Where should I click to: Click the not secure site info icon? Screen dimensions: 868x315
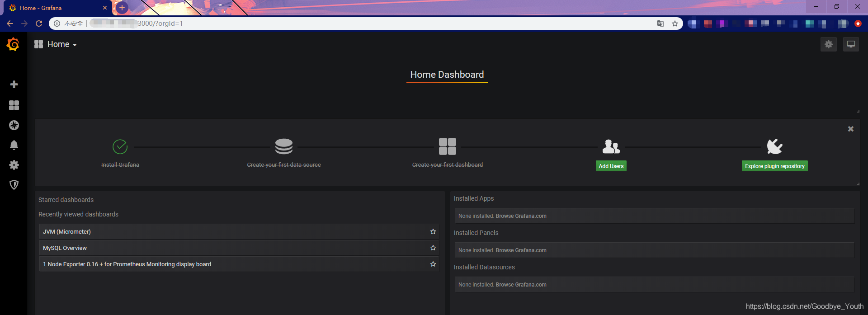(x=57, y=24)
